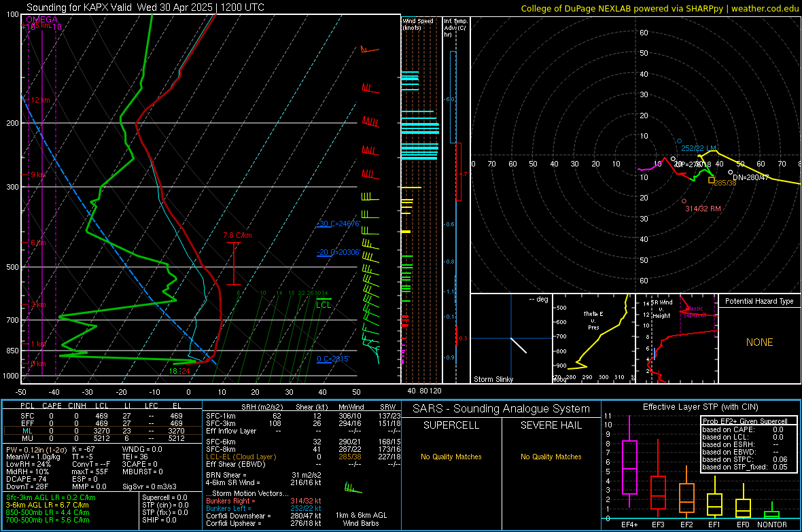Click the red 'Bunkers Right =' line
Screen dimensions: 802x532
pos(264,501)
